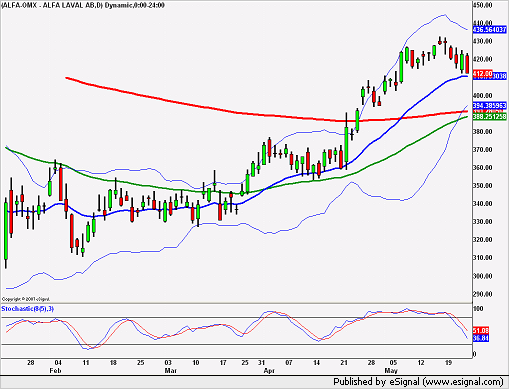The width and height of the screenshot is (509, 389).
Task: Select the Stochastic(8(5),3) indicator label
Action: click(x=27, y=309)
